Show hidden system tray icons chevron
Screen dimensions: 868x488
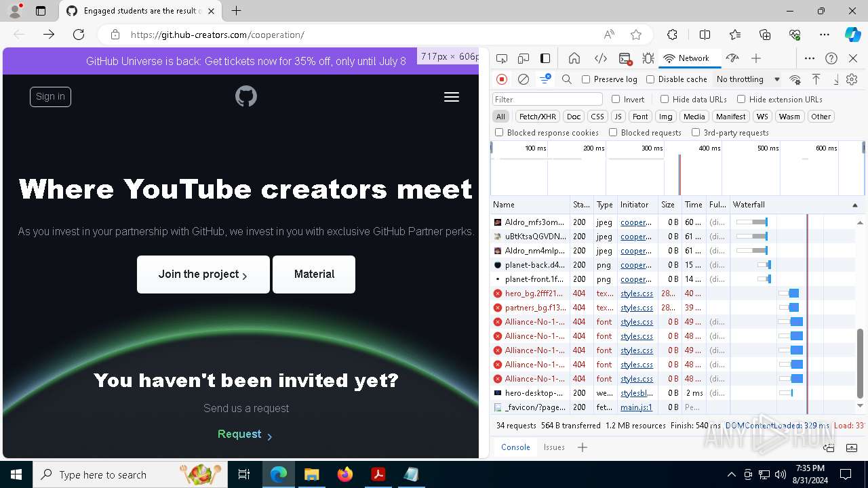click(731, 474)
